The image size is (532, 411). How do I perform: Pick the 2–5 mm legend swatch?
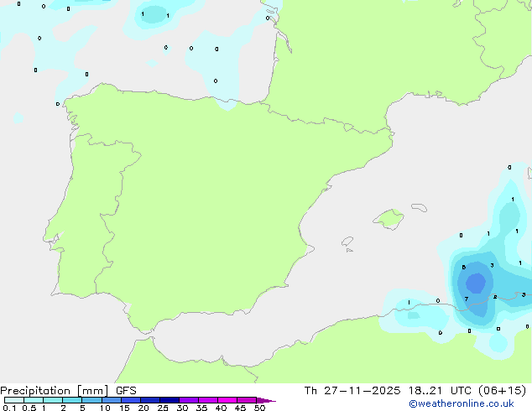click(72, 400)
